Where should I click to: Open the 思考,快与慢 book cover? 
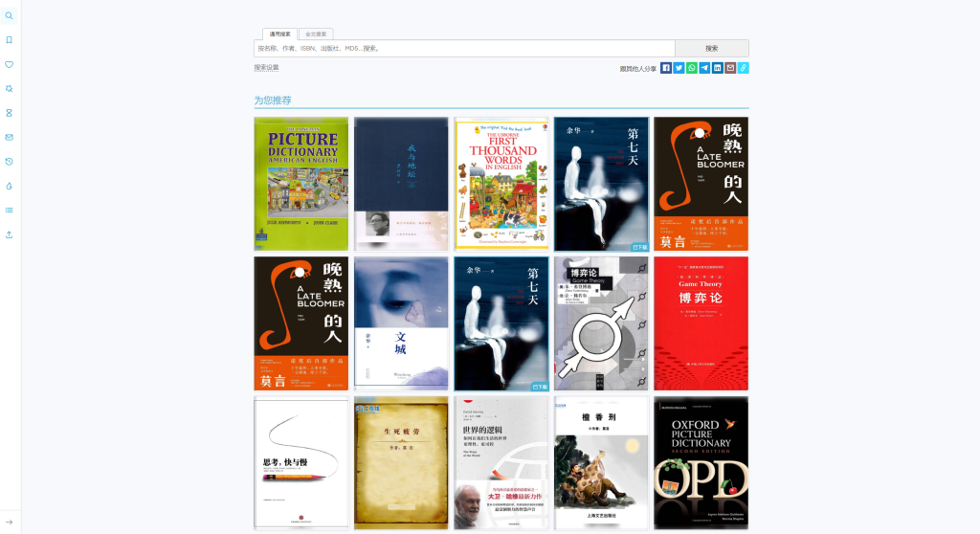coord(301,463)
